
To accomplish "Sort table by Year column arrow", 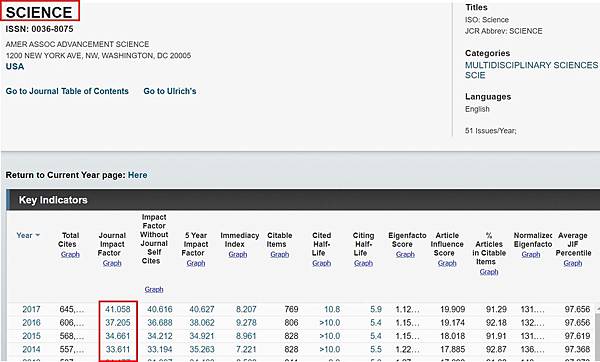I will point(38,235).
